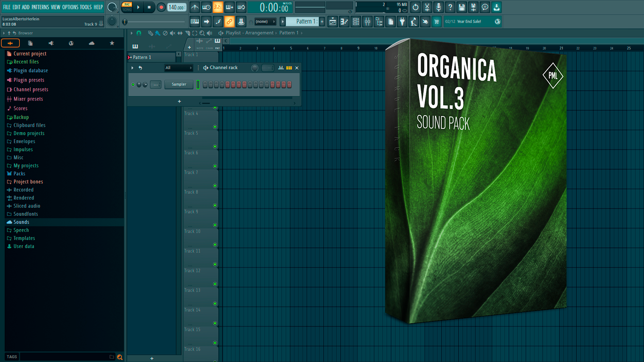
Task: Open the Pattern 1 selector dropdown
Action: (303, 21)
